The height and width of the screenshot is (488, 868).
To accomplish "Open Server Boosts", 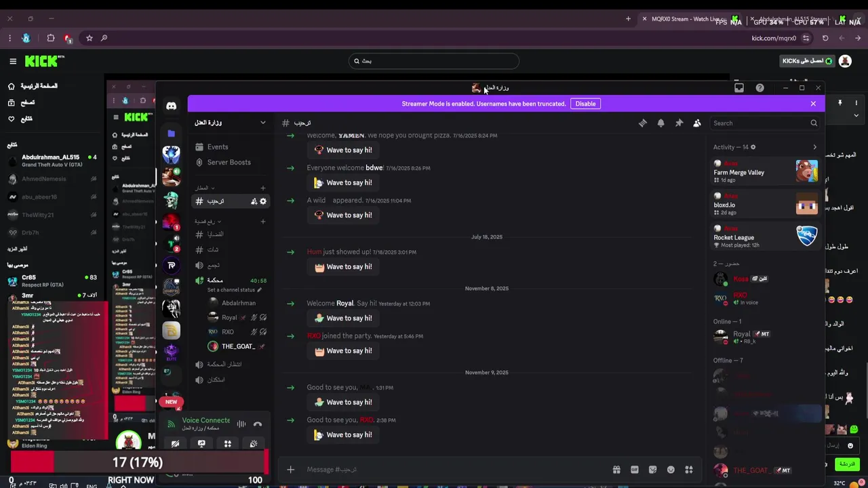I will [230, 163].
